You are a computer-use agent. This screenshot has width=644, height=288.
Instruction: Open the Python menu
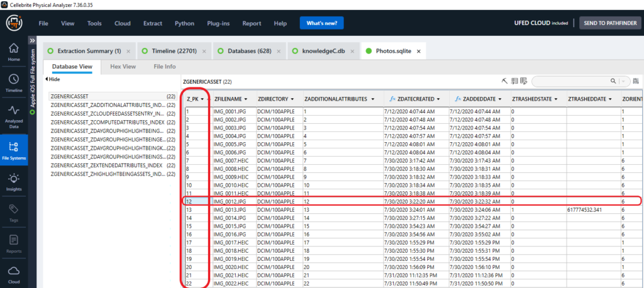[x=184, y=23]
